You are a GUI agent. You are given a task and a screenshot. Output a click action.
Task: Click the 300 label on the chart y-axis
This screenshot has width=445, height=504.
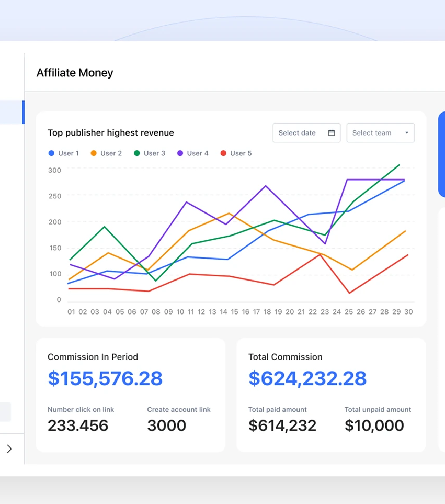pyautogui.click(x=54, y=170)
